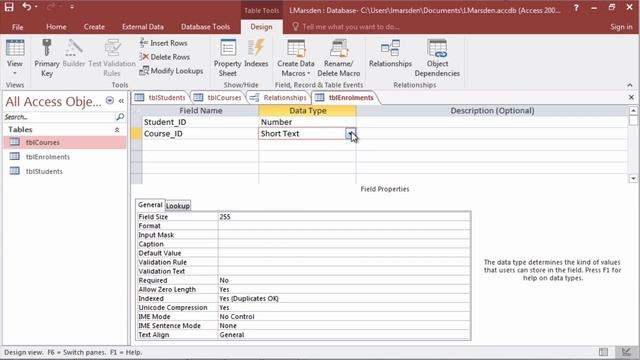This screenshot has width=640, height=360.
Task: Click the Undo arrow icon
Action: tap(27, 7)
